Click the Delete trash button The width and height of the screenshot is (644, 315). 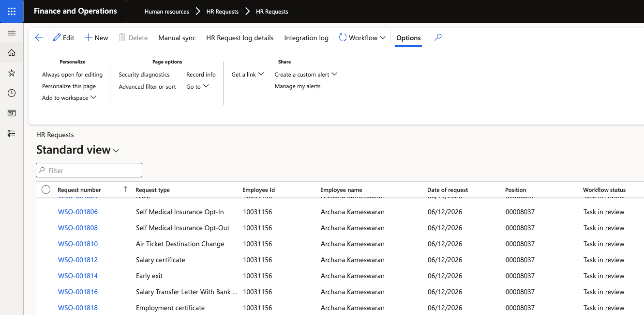click(133, 38)
